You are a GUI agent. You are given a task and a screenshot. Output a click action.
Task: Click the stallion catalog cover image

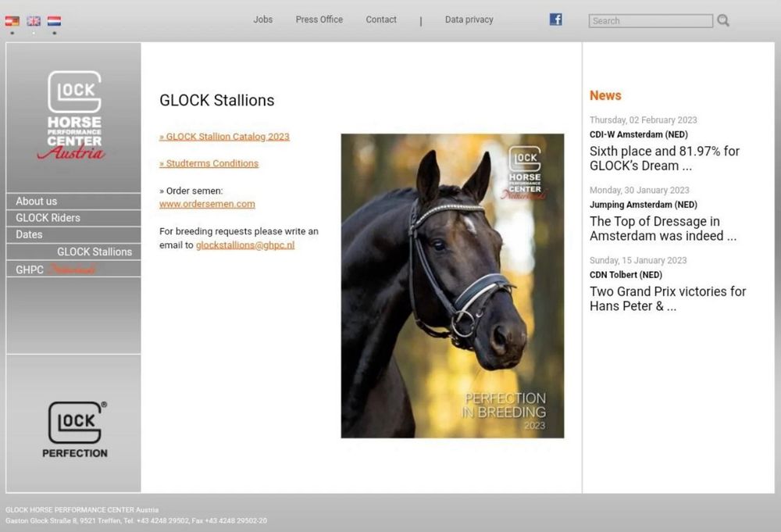tap(452, 286)
